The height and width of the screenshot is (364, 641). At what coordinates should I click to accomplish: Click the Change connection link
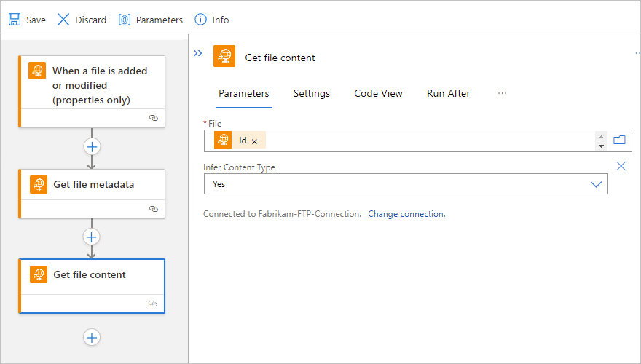click(x=406, y=214)
